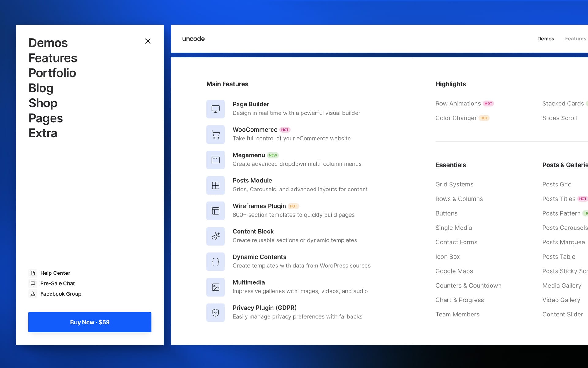This screenshot has width=588, height=368.
Task: Open Shop in the side menu
Action: click(43, 103)
